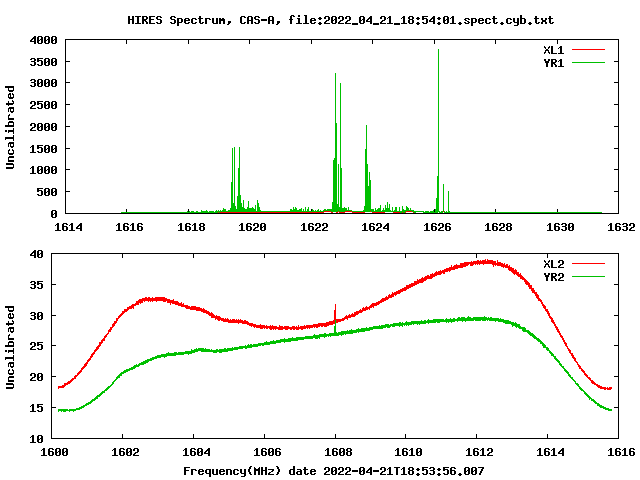Click the red XL1 legend line sample
The height and width of the screenshot is (480, 640).
pyautogui.click(x=588, y=50)
